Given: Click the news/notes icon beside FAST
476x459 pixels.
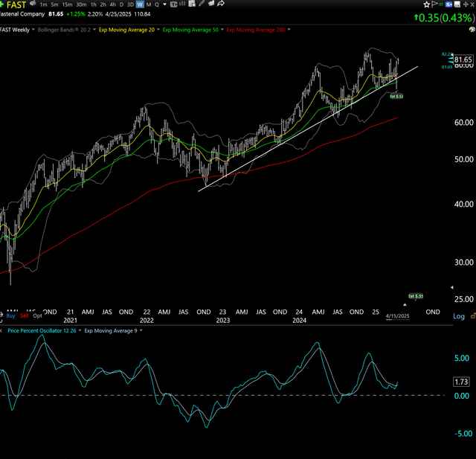Looking at the screenshot, I should 33,4.
